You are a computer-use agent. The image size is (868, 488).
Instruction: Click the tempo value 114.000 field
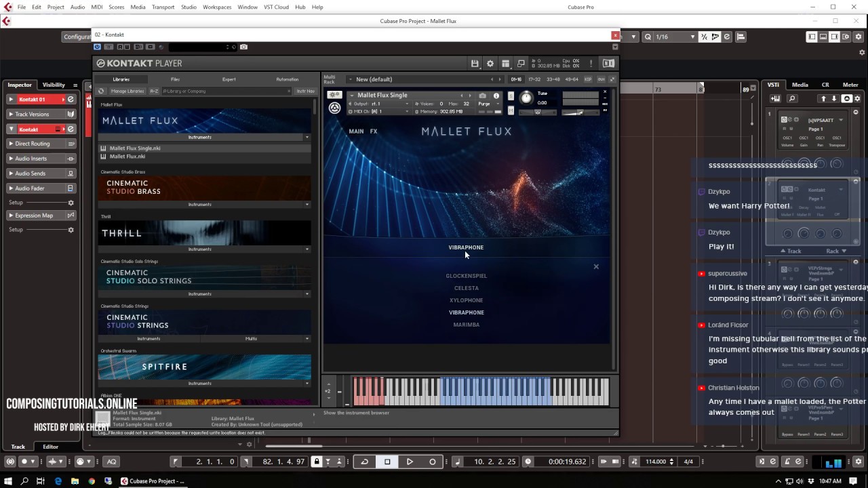[656, 462]
